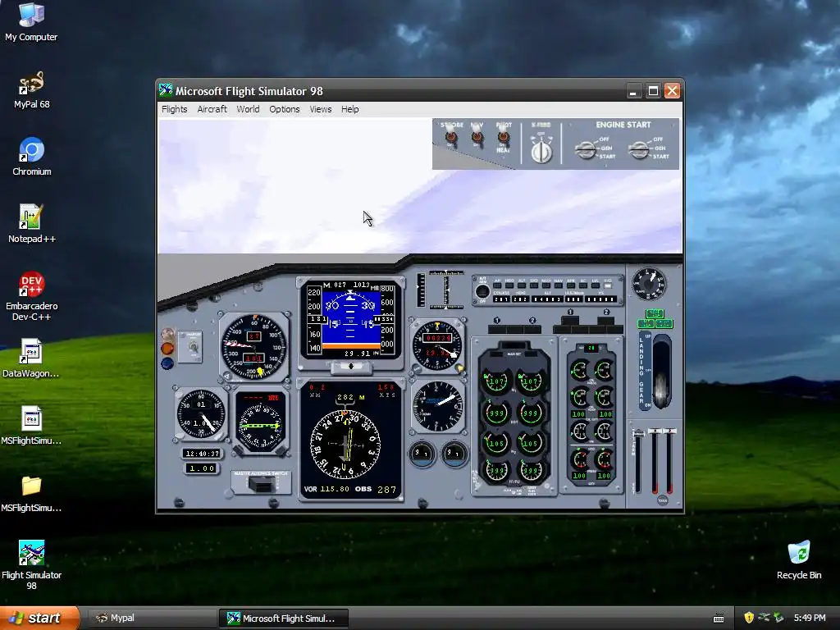The height and width of the screenshot is (630, 840).
Task: Open the World menu
Action: click(248, 109)
